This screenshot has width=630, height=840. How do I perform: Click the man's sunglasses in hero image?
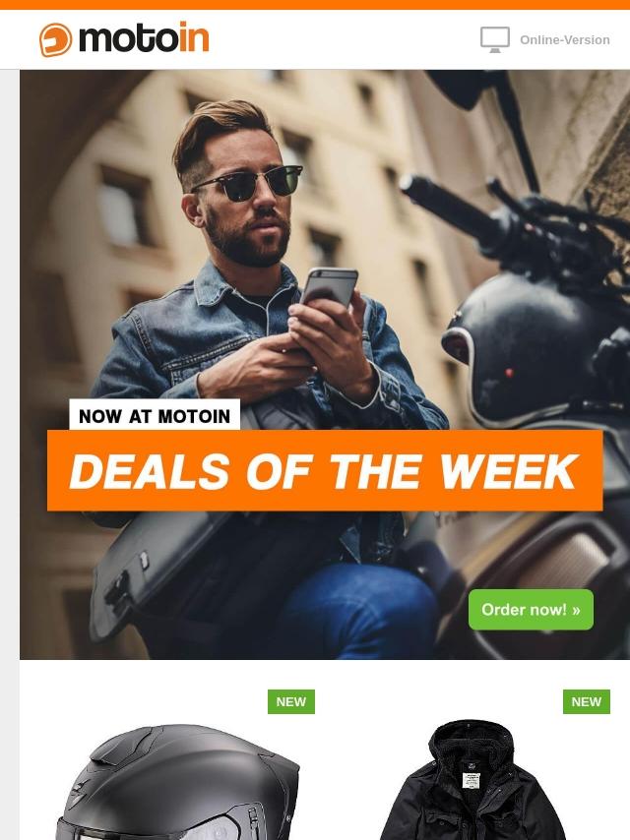point(248,183)
